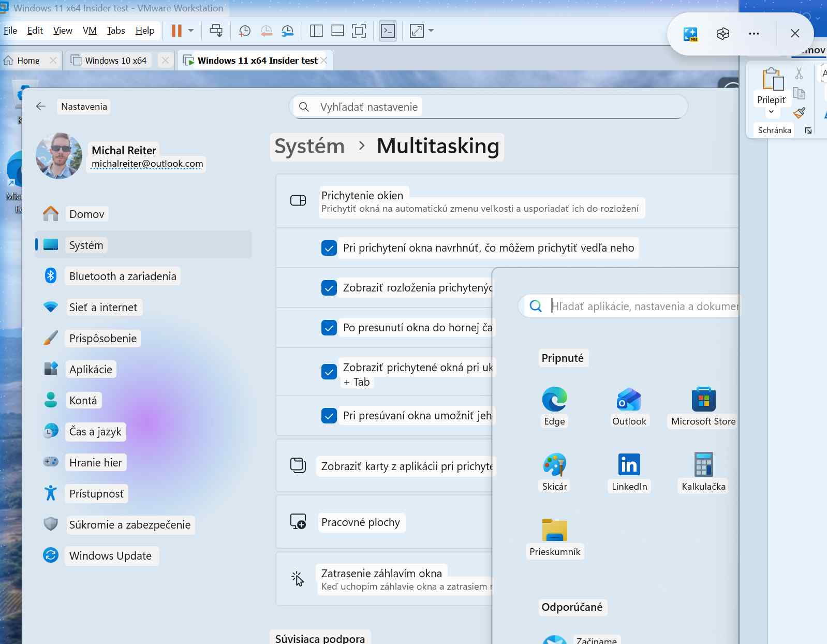
Task: Toggle 'Zobraziť rozloženia prichytených' checkbox
Action: 329,288
